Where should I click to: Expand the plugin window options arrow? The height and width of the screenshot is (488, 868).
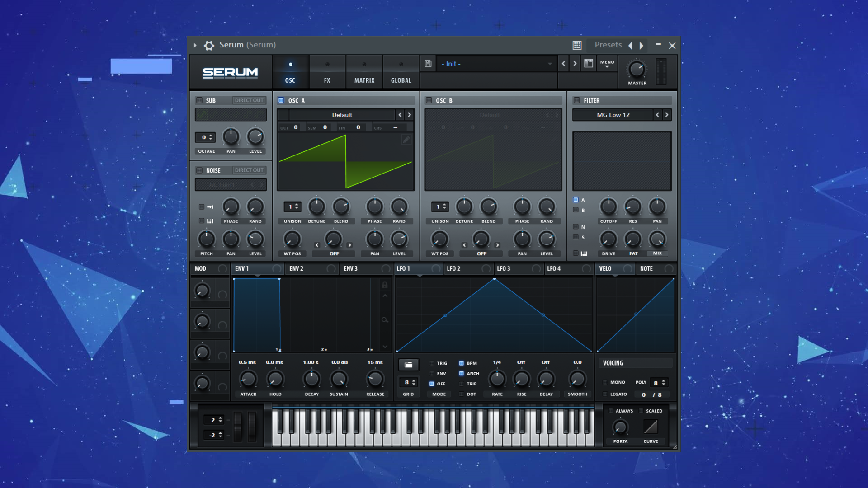click(195, 45)
